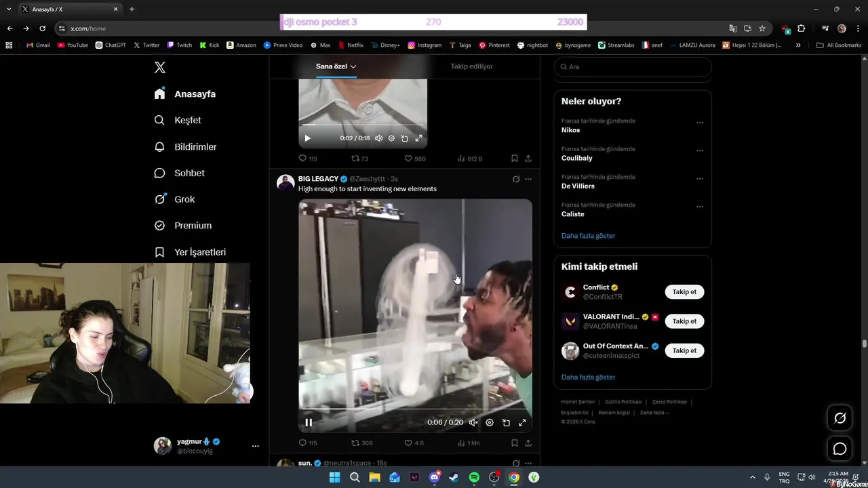Reply to top post with 115 comments
868x488 pixels.
coord(308,159)
